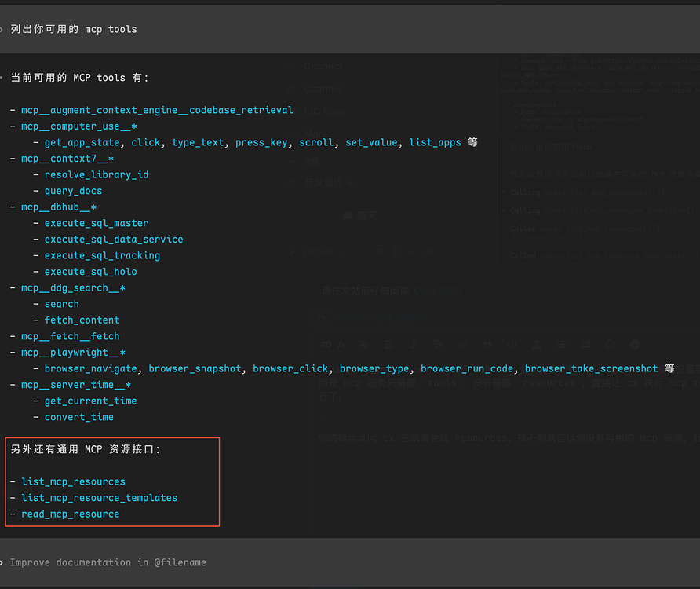Viewport: 700px width, 589px height.
Task: Select 'mcp__augment_context_engine__codebase_retrieval' text
Action: point(157,110)
